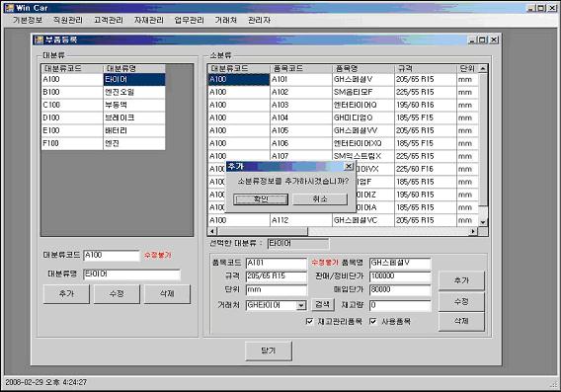This screenshot has width=561, height=392.
Task: Expand the 거래처 combo box showing GH타이어
Action: pos(301,305)
